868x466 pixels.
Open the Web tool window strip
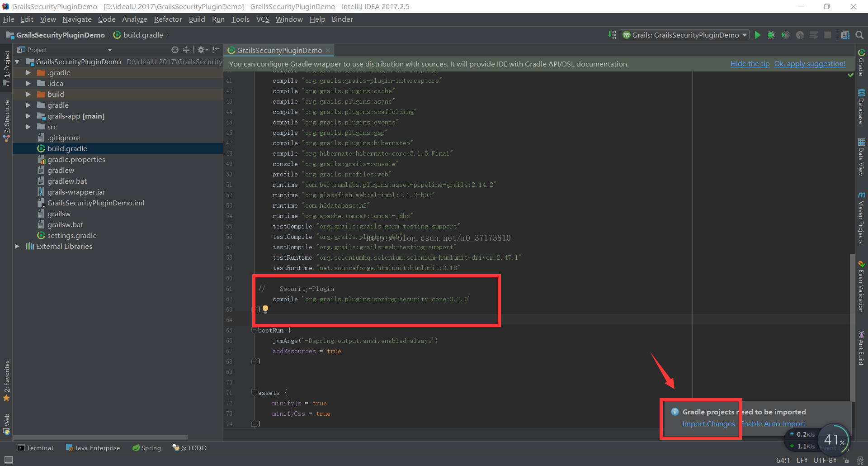(6, 424)
